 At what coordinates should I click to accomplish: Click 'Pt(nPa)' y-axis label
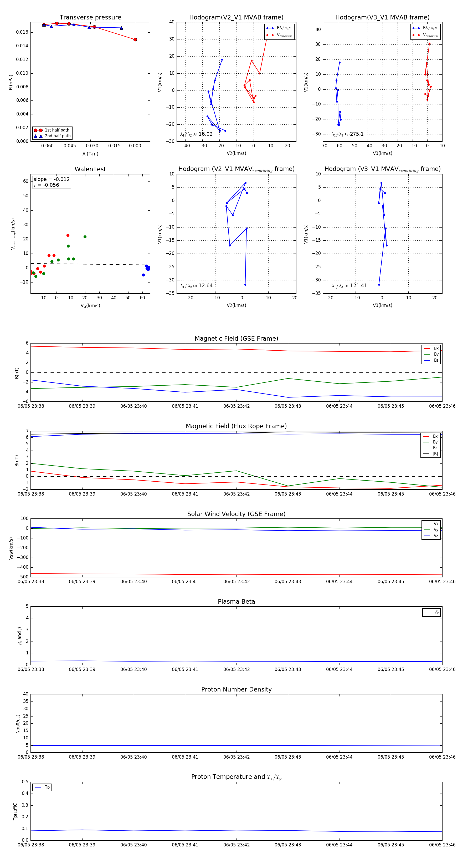[x=11, y=82]
